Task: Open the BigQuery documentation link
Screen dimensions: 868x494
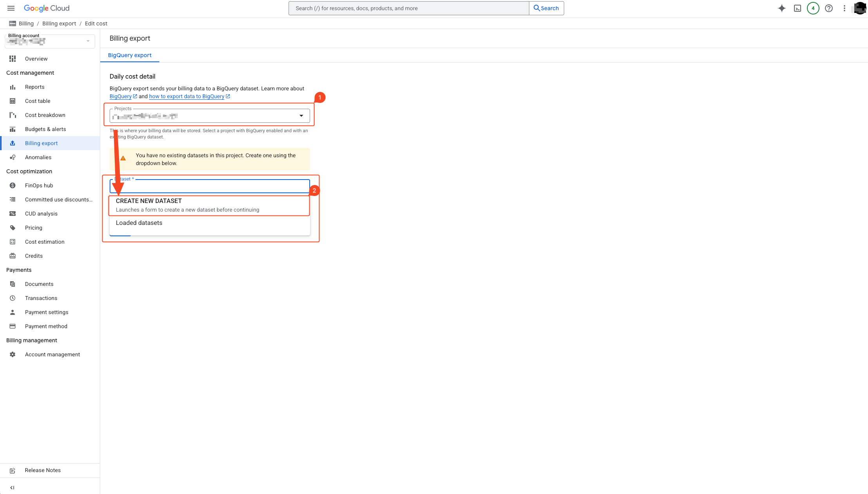Action: [123, 96]
